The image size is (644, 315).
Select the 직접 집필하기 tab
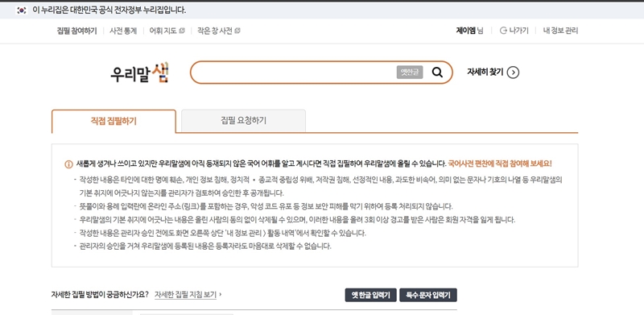pyautogui.click(x=114, y=122)
